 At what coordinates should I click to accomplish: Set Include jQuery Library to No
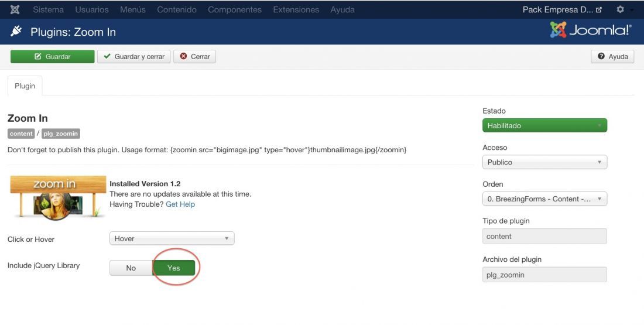[x=131, y=268]
